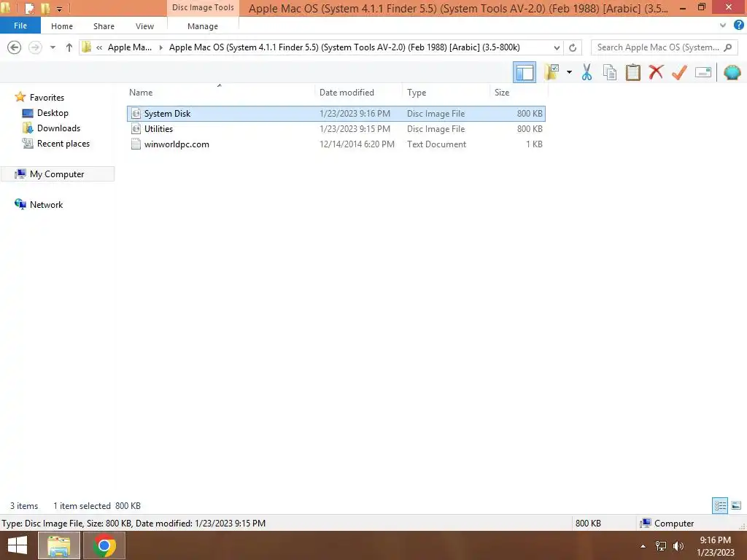Click the Properties icon in quick access toolbar
This screenshot has width=747, height=560.
pos(29,8)
